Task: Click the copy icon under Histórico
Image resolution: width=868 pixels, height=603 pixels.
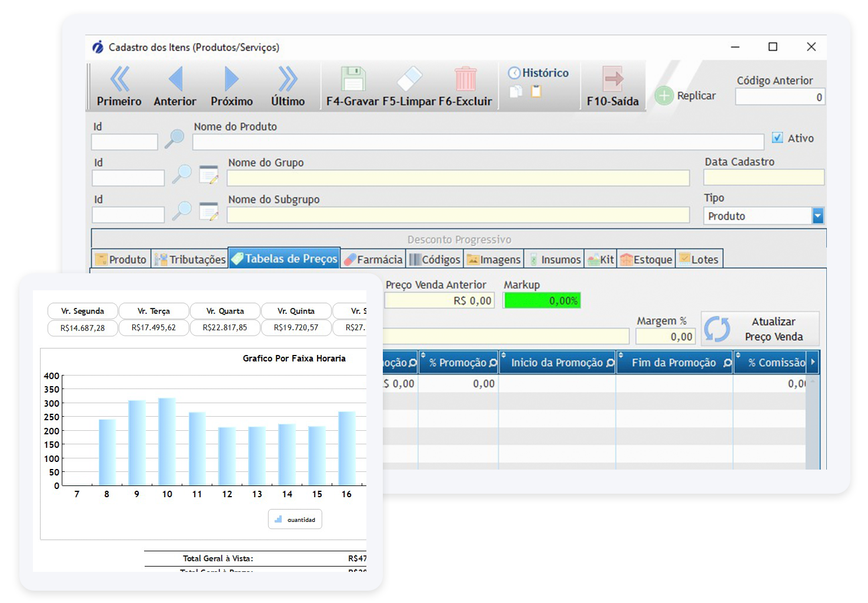Action: [x=516, y=92]
